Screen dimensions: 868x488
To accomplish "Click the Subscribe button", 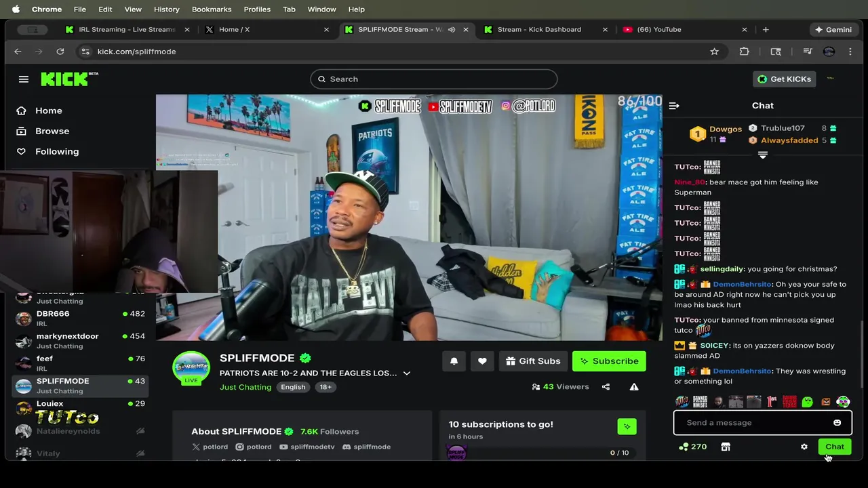I will pyautogui.click(x=609, y=361).
